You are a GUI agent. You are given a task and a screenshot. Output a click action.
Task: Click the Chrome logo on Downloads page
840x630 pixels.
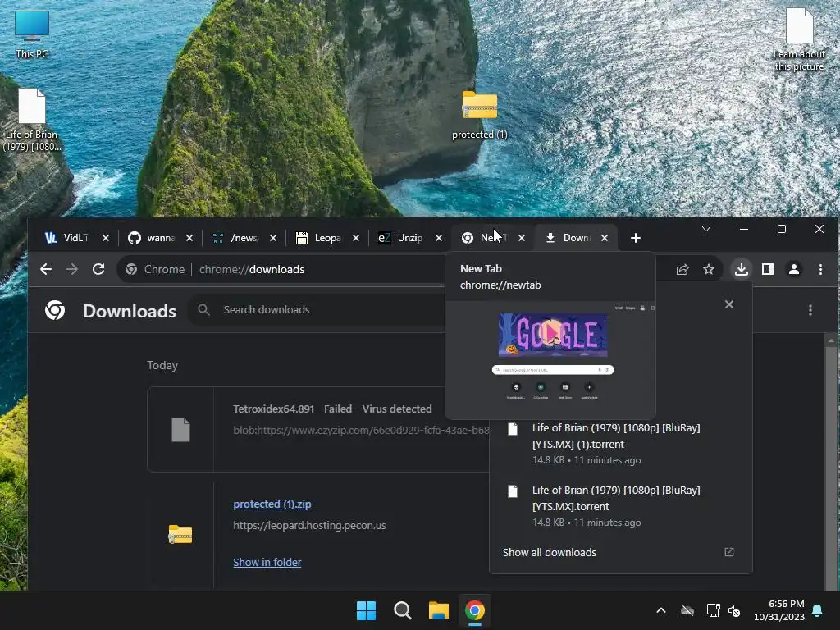click(55, 309)
